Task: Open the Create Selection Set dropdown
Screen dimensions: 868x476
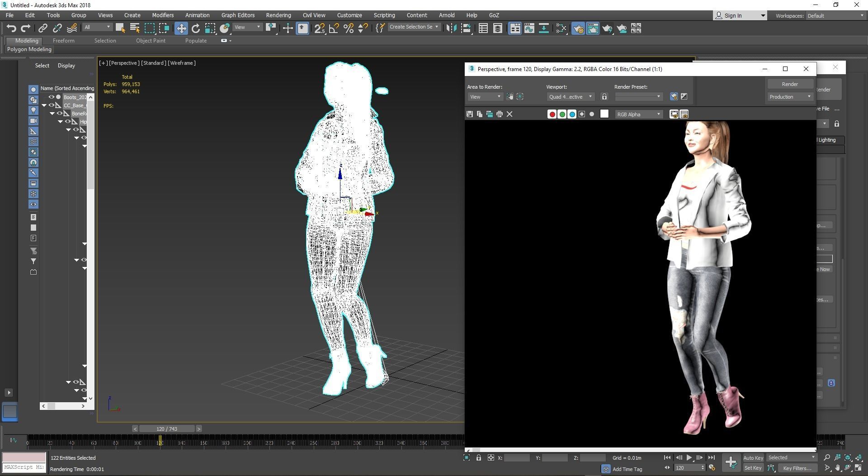Action: [414, 27]
